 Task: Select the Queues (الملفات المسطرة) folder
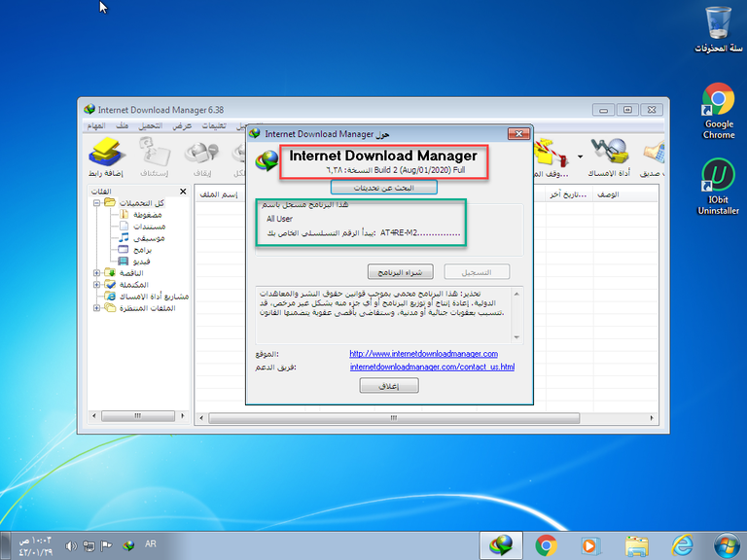tap(140, 308)
